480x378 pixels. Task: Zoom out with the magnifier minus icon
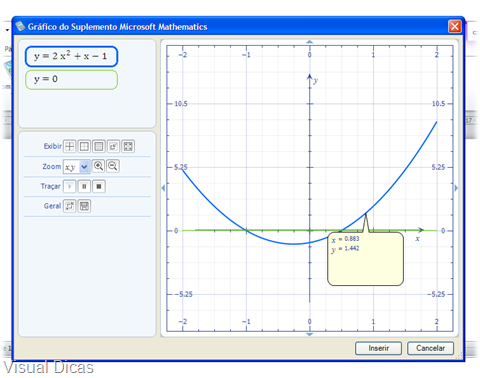click(x=113, y=166)
